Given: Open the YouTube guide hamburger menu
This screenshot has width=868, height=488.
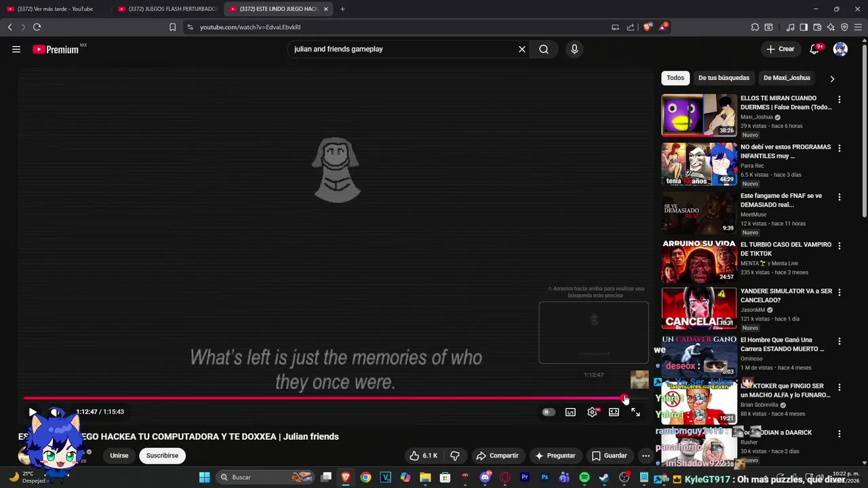Looking at the screenshot, I should [16, 49].
